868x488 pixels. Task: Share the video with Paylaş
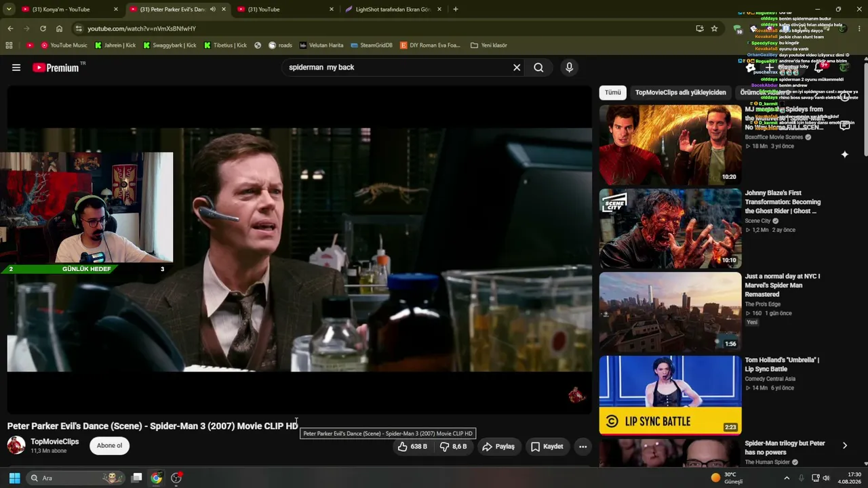tap(498, 447)
